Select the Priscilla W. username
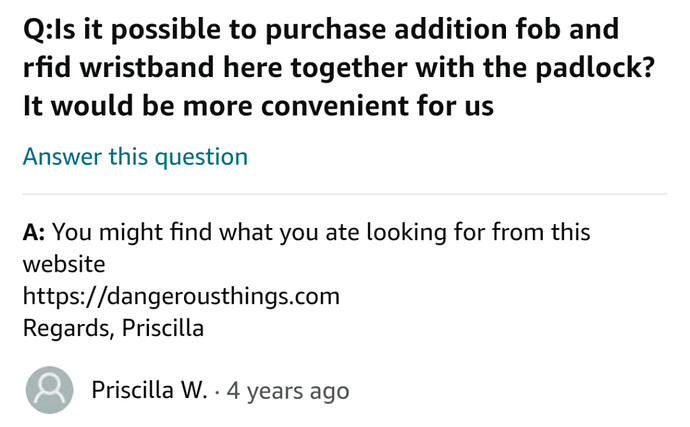Image resolution: width=690 pixels, height=427 pixels. pos(149,390)
